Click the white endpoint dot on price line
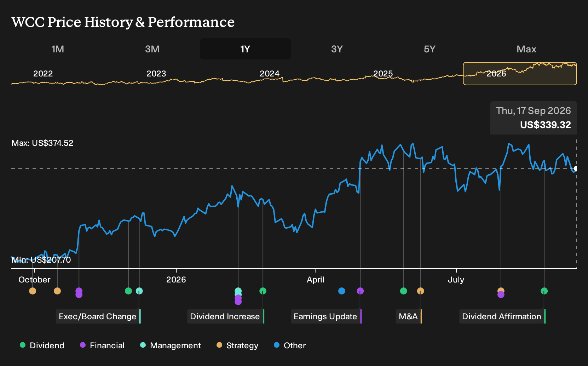 [x=576, y=169]
